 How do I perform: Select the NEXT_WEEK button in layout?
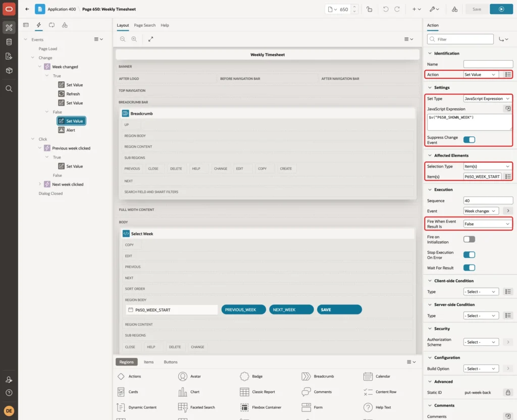(x=291, y=310)
